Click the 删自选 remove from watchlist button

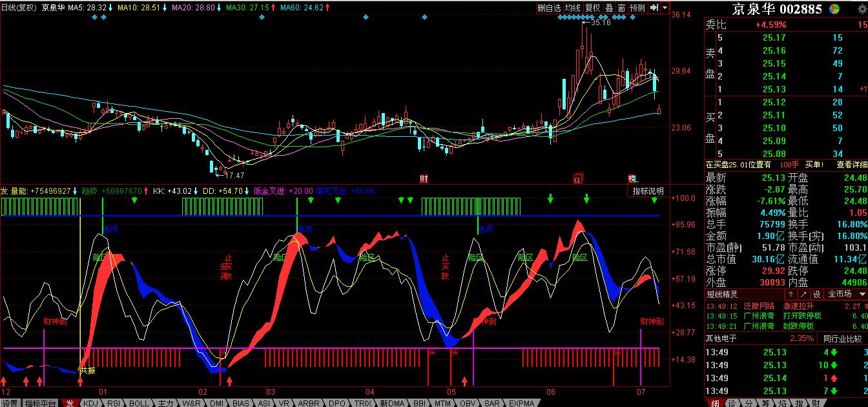[x=549, y=8]
